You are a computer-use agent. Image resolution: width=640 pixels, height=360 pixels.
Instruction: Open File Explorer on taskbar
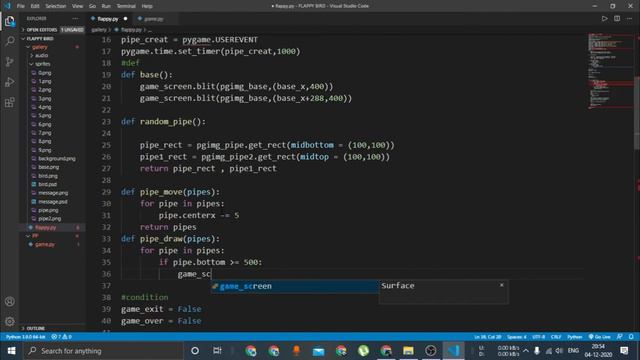point(408,351)
